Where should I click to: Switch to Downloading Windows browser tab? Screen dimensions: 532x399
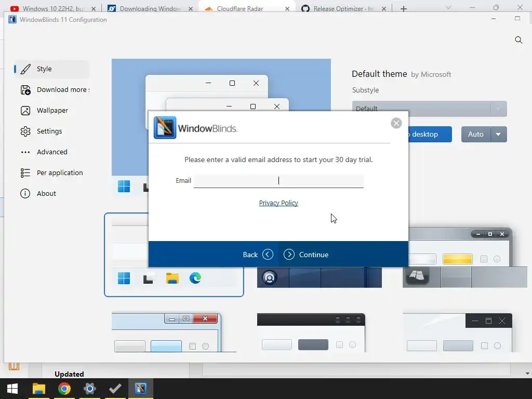(x=149, y=8)
